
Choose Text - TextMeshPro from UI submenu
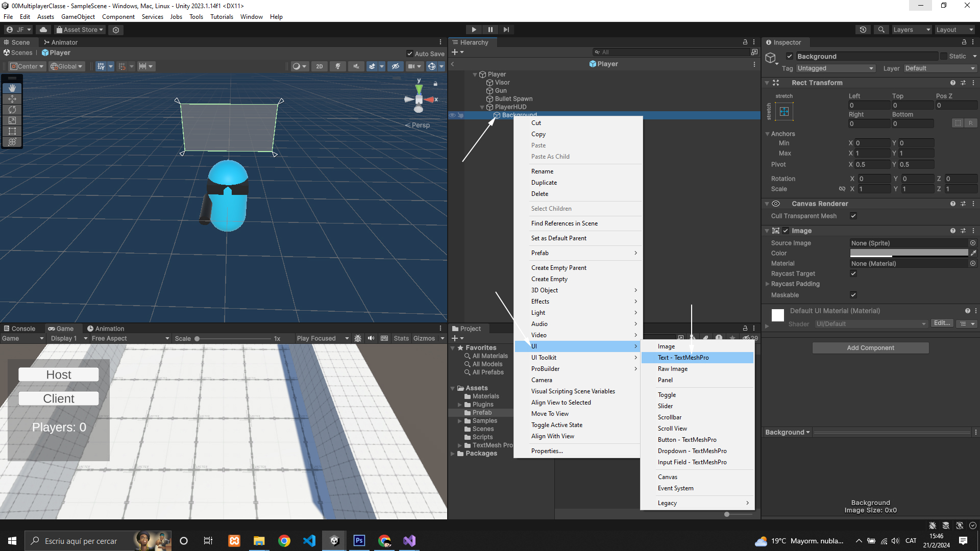683,358
